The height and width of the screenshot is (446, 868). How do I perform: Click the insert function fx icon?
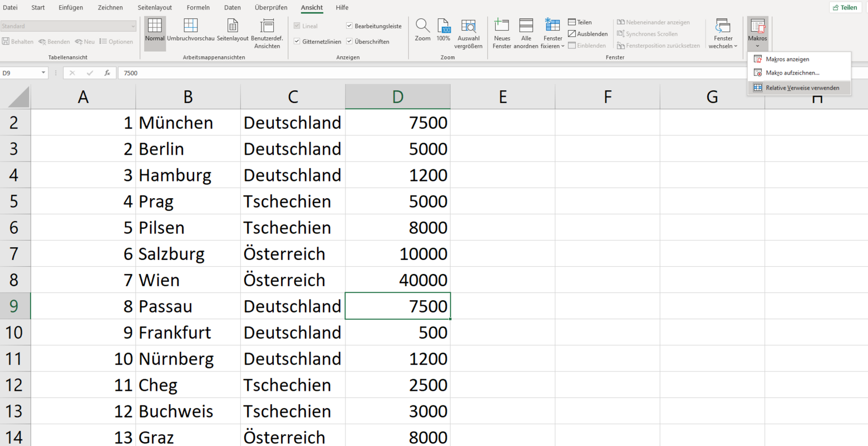click(x=107, y=73)
